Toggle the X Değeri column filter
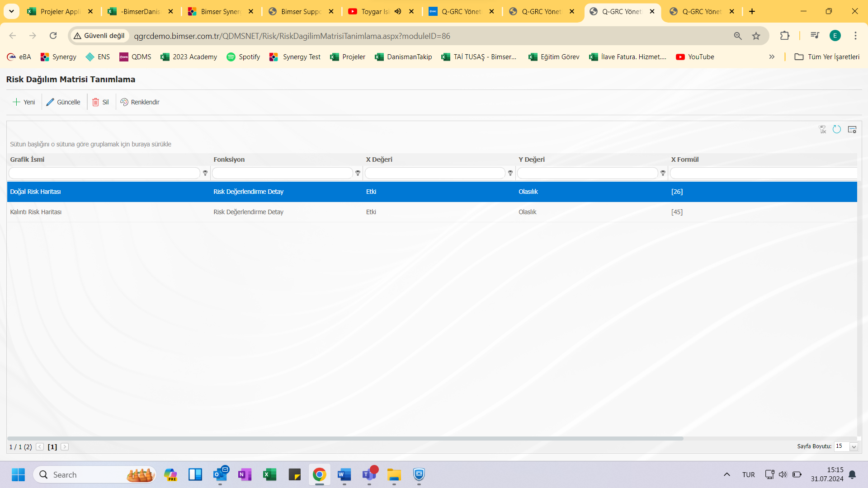 (509, 174)
